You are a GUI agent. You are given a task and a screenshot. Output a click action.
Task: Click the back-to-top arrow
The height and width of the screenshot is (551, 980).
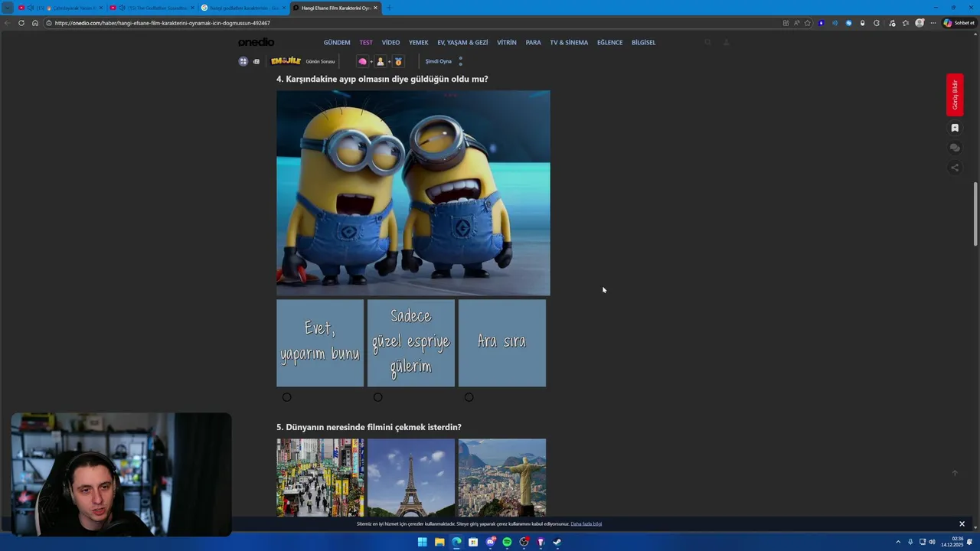coord(955,473)
